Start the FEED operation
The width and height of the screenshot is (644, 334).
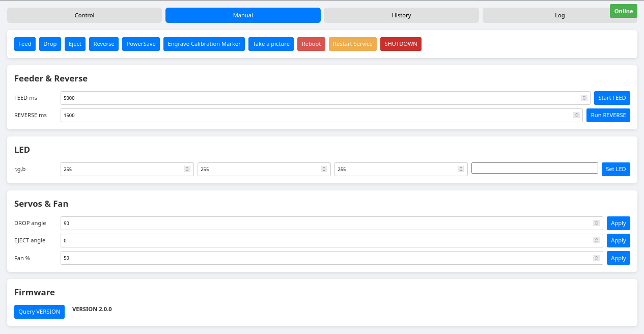[612, 98]
